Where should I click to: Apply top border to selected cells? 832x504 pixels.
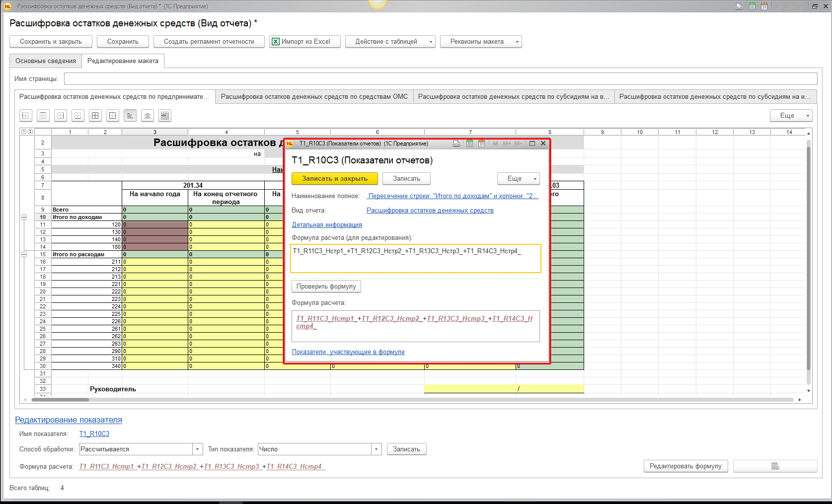43,116
